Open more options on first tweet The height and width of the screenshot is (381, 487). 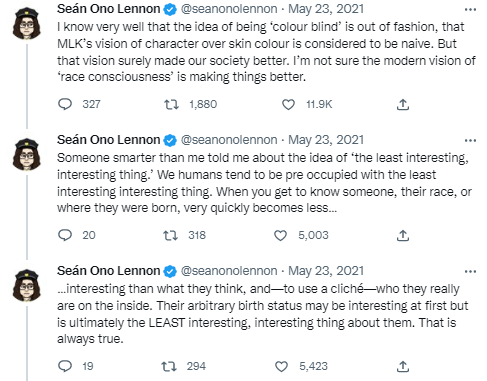pos(470,9)
